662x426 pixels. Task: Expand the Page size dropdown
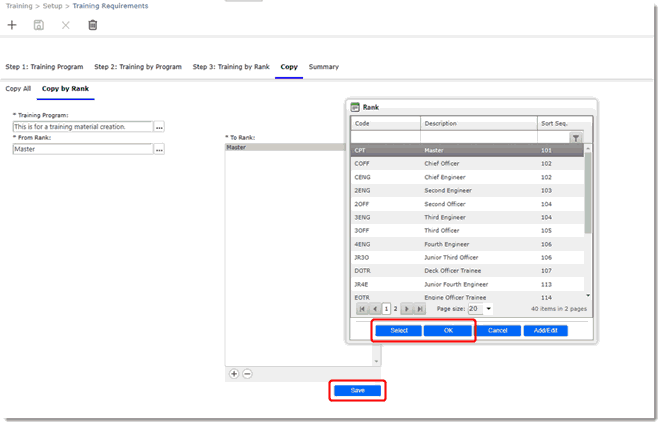(487, 309)
